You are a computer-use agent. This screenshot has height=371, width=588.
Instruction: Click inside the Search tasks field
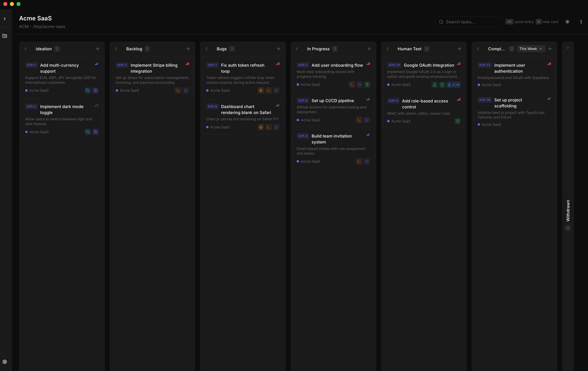tap(468, 22)
